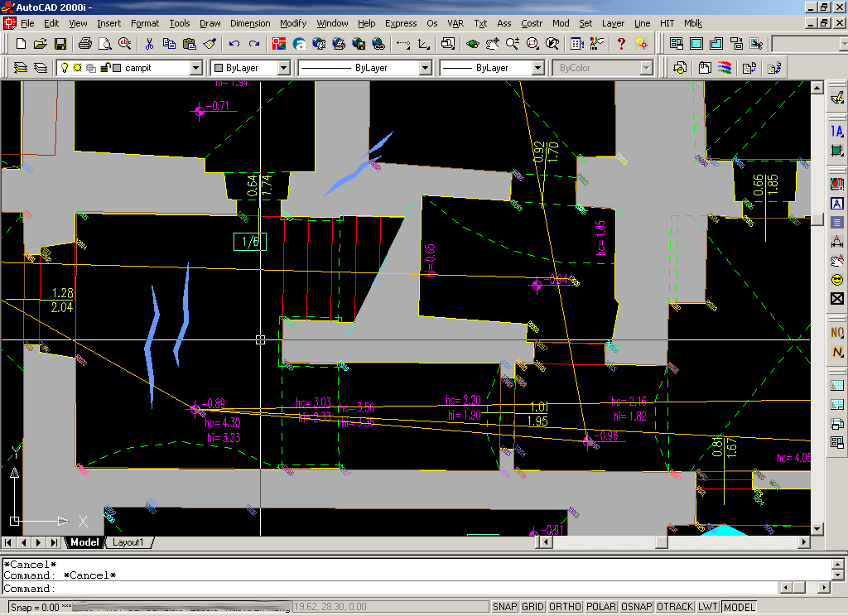Expand the ByLayer color control dropdown
The width and height of the screenshot is (848, 616).
[283, 68]
